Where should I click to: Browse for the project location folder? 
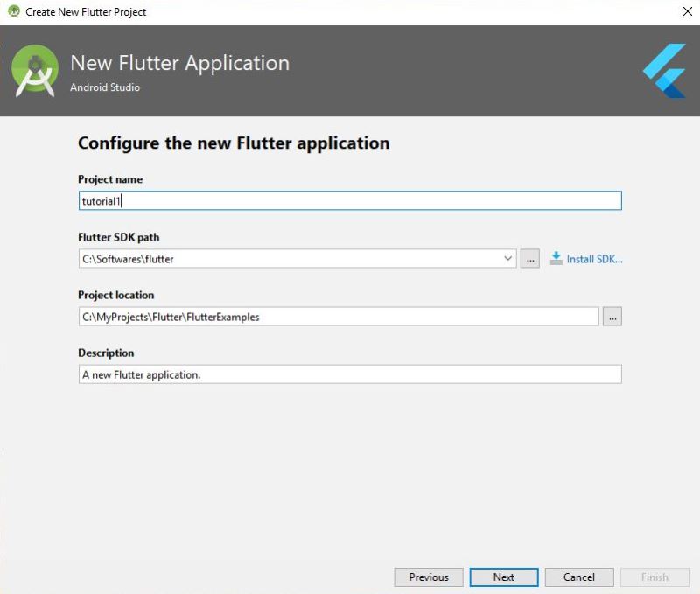(612, 317)
